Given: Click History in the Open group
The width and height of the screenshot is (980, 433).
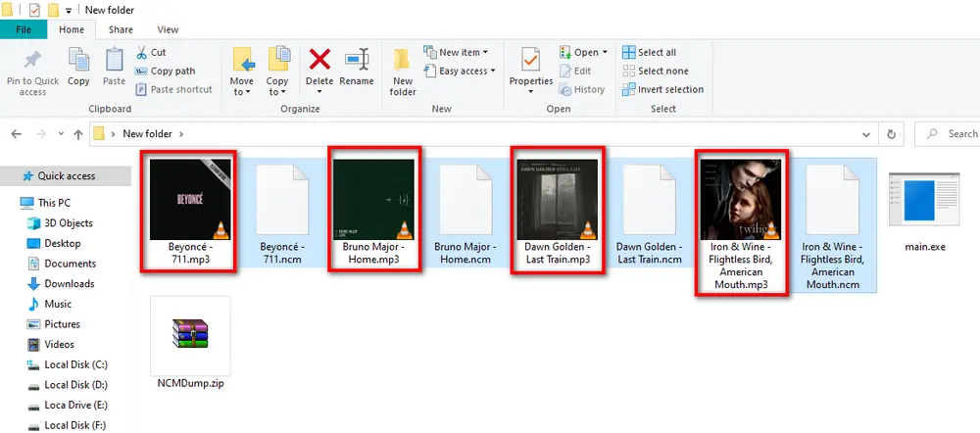Looking at the screenshot, I should coord(582,89).
